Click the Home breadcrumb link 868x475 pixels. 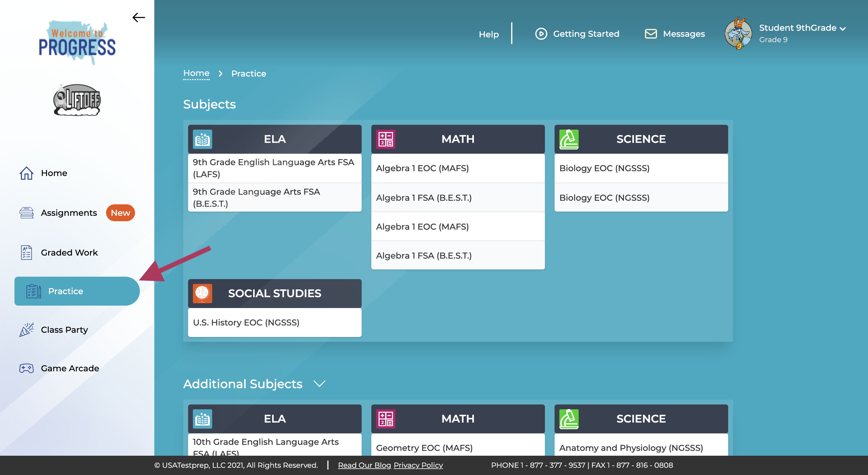(196, 73)
